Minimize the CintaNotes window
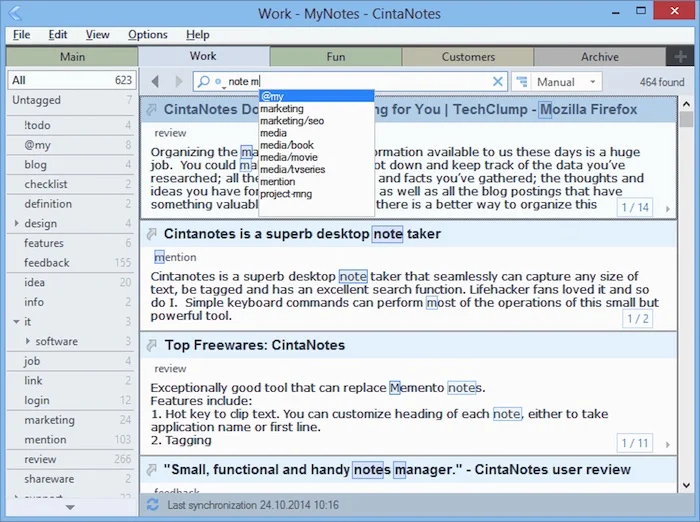 coord(616,12)
